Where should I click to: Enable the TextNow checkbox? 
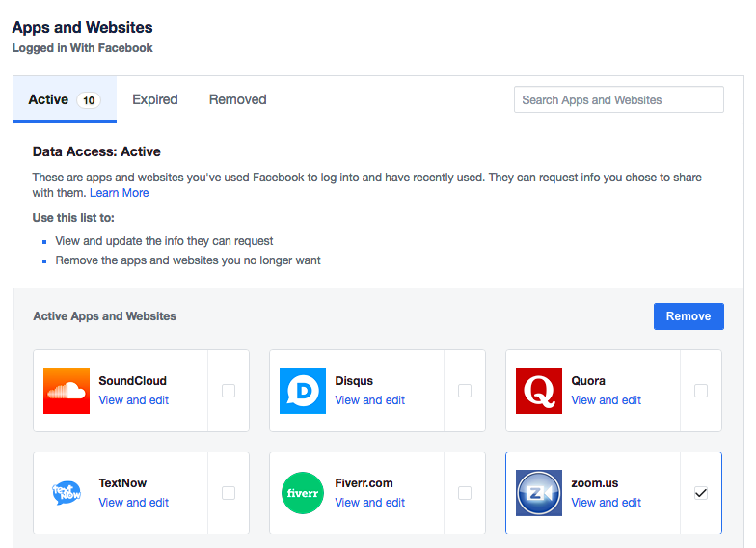pos(229,493)
